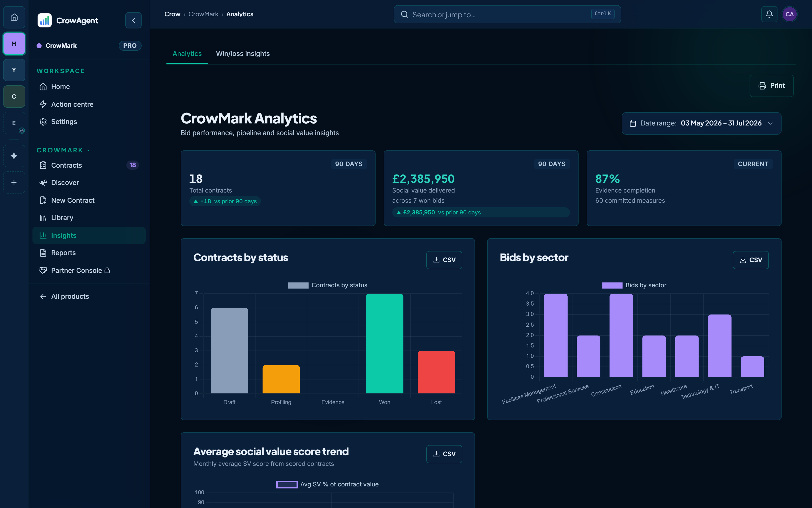812x508 pixels.
Task: Go to CrowMark breadcrumb link
Action: coord(203,14)
